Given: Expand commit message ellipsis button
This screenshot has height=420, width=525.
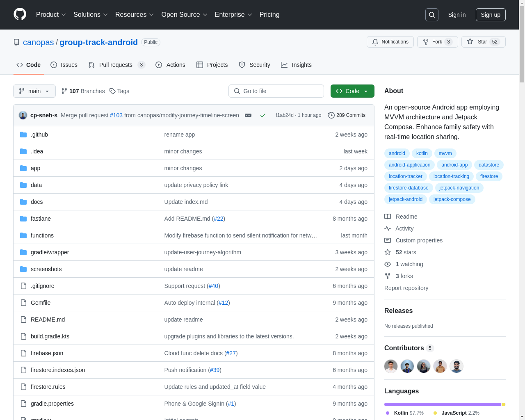Looking at the screenshot, I should (x=248, y=115).
